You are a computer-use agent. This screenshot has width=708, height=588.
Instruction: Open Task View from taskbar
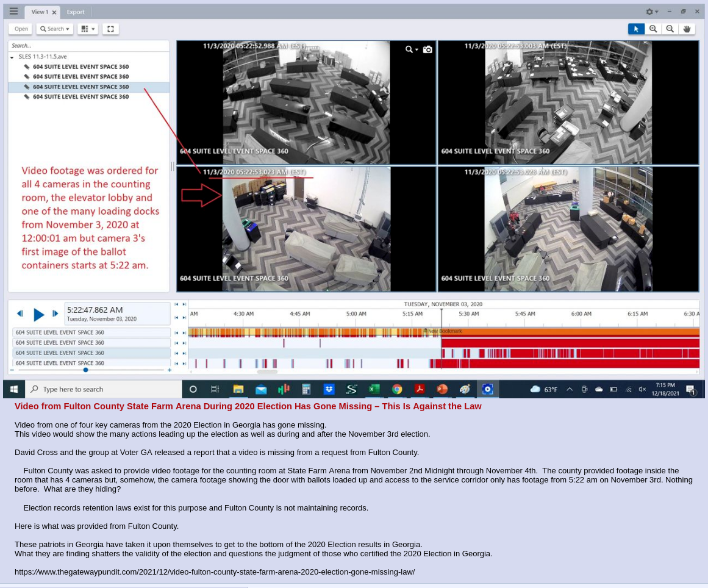point(215,389)
